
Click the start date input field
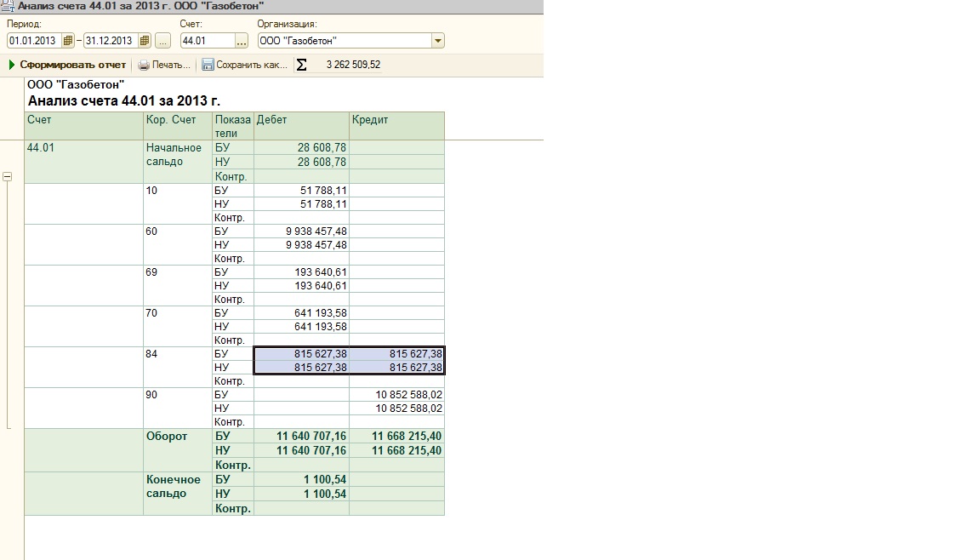click(x=34, y=41)
